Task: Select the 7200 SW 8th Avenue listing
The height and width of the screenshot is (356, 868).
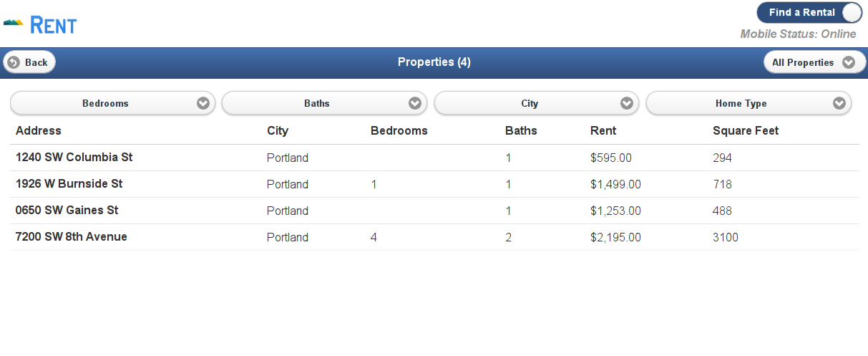Action: 434,237
